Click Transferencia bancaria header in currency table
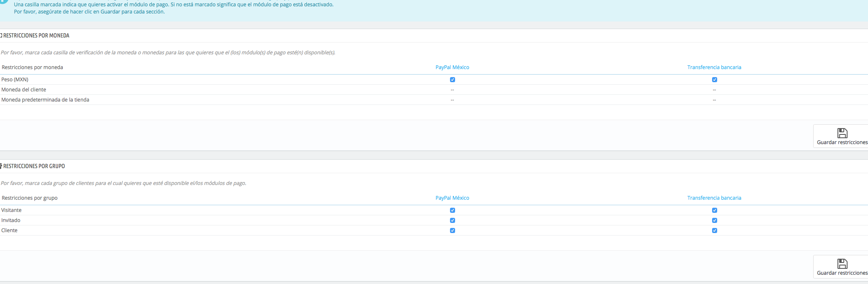Image resolution: width=868 pixels, height=284 pixels. pos(714,67)
